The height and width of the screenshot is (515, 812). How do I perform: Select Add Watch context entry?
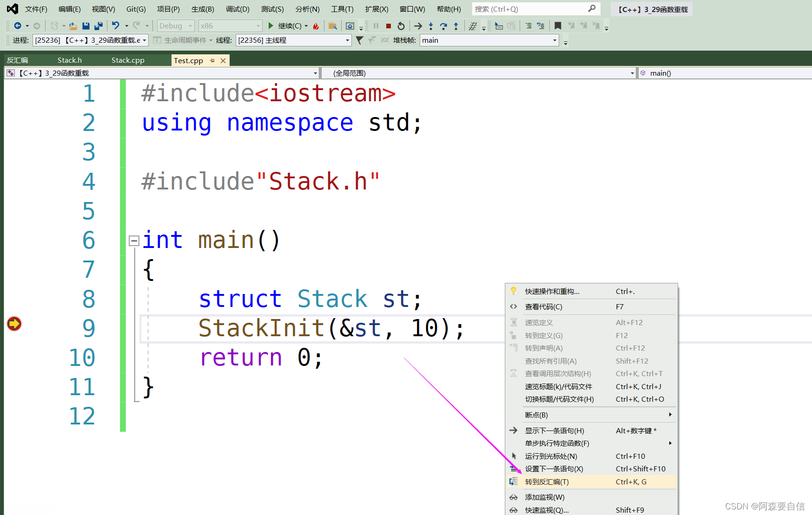point(591,497)
